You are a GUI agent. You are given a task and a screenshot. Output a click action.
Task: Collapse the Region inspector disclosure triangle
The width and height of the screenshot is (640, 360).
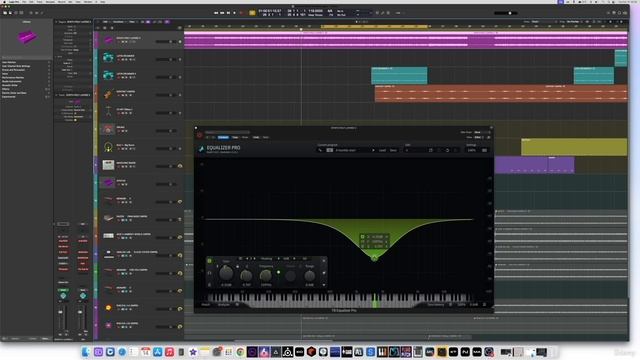point(56,22)
